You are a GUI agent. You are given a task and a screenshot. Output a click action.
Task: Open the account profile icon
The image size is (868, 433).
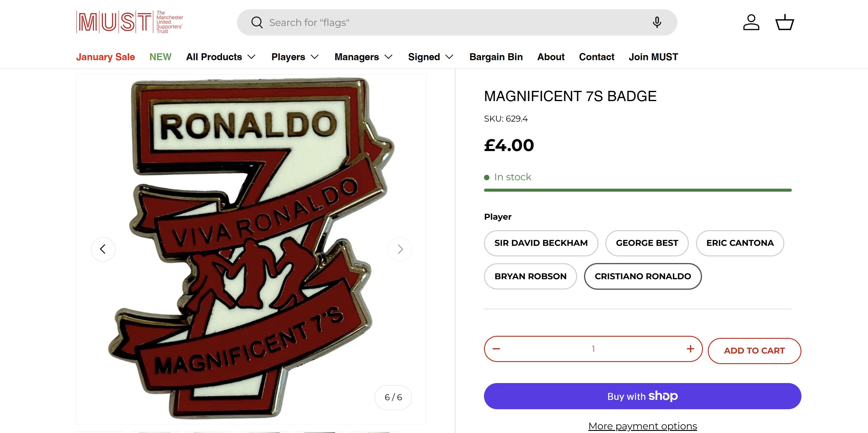pos(751,23)
